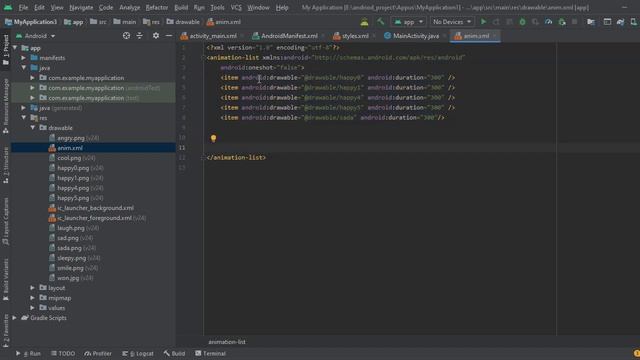
Task: Open project panel settings gear
Action: 156,36
